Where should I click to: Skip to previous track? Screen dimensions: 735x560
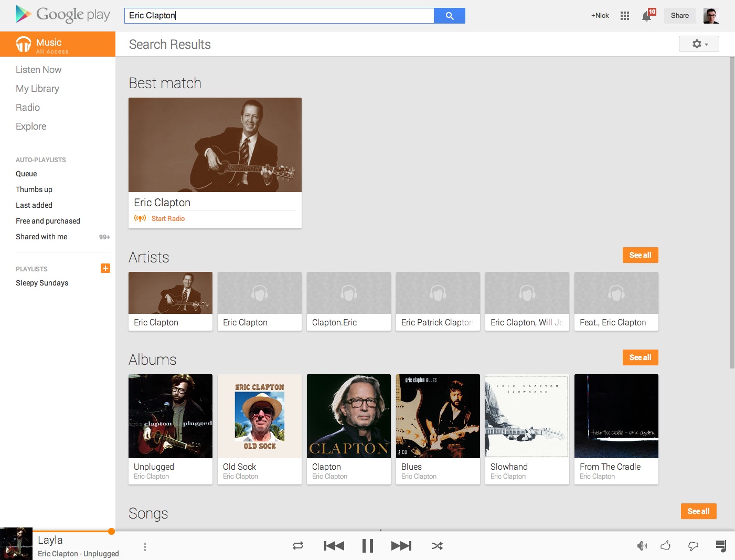pos(334,546)
